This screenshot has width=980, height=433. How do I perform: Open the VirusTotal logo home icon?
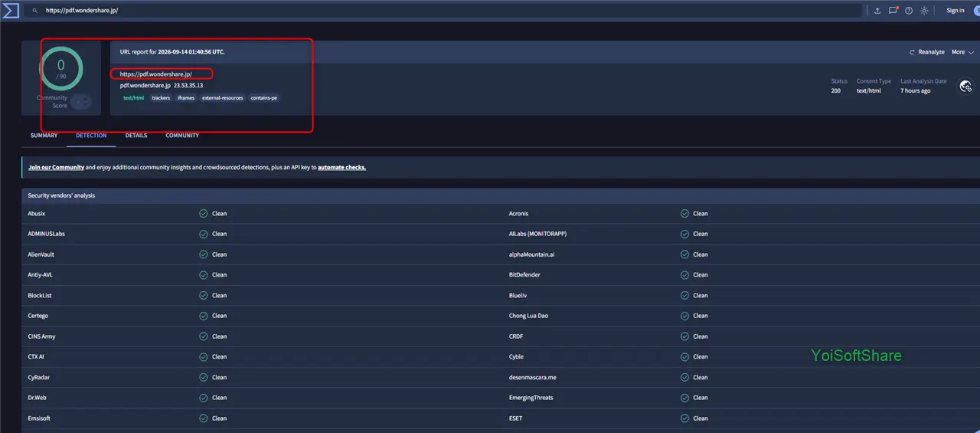coord(10,10)
